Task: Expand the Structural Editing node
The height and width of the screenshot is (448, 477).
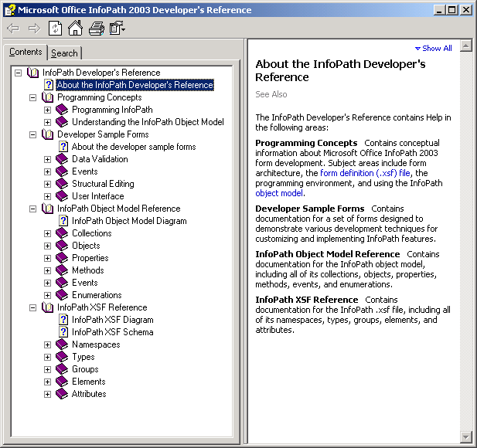Action: 47,184
